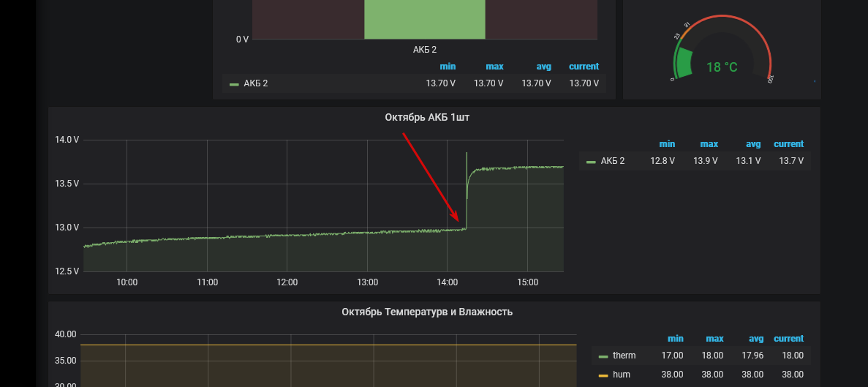Sort top bar-chart legend by avg column
868x387 pixels.
[543, 67]
